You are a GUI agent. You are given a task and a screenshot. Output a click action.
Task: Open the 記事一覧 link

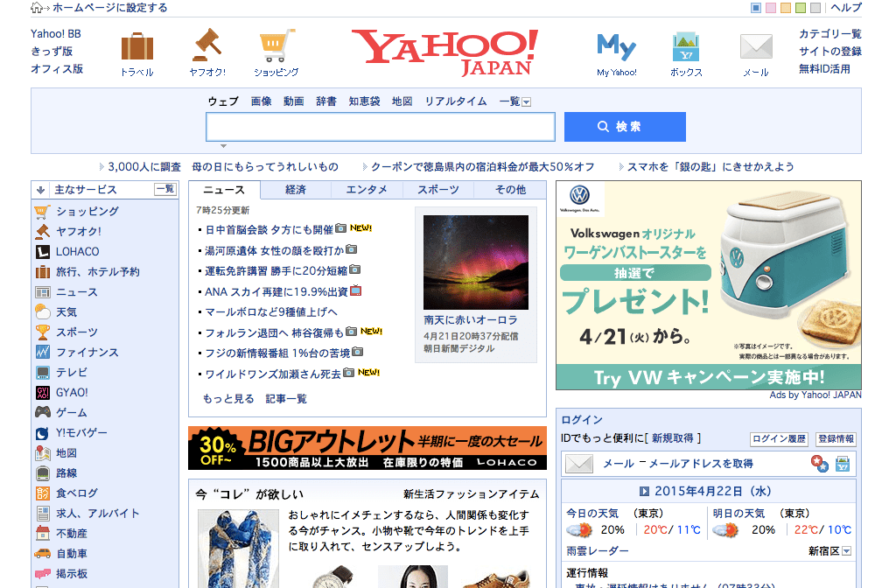[x=286, y=399]
